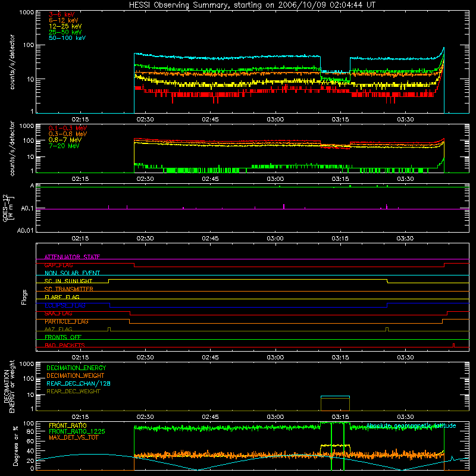Click the BAD_PACKETS spike near the plot end
This screenshot has height=476, width=476.
click(454, 345)
